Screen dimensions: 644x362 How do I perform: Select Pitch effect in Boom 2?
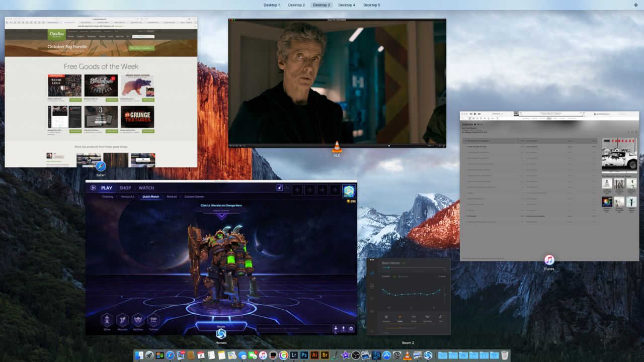coord(441,318)
